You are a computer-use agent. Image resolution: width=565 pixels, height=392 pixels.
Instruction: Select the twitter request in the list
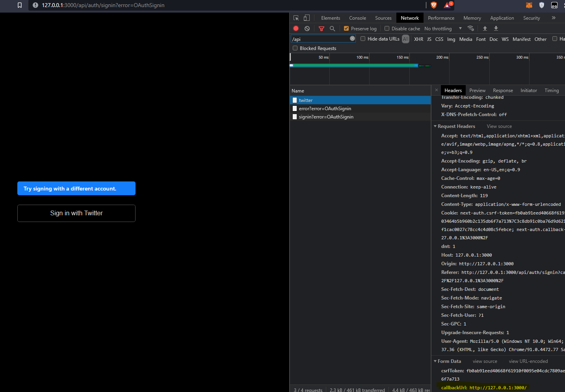tap(306, 100)
